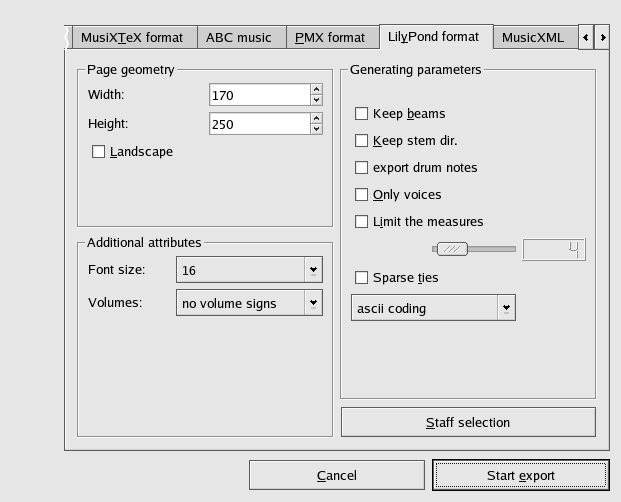
Task: Open the ascii coding dropdown
Action: (506, 308)
